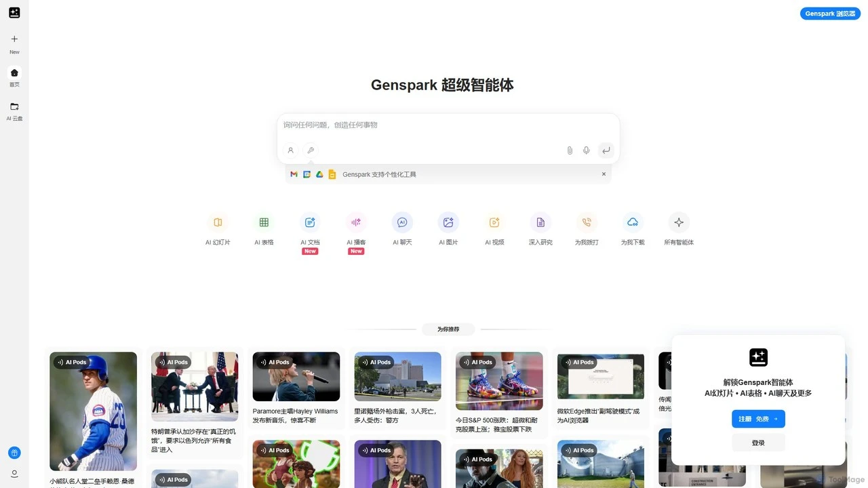This screenshot has width=868, height=488.
Task: Open AI 幻灯片 agent
Action: click(x=218, y=228)
